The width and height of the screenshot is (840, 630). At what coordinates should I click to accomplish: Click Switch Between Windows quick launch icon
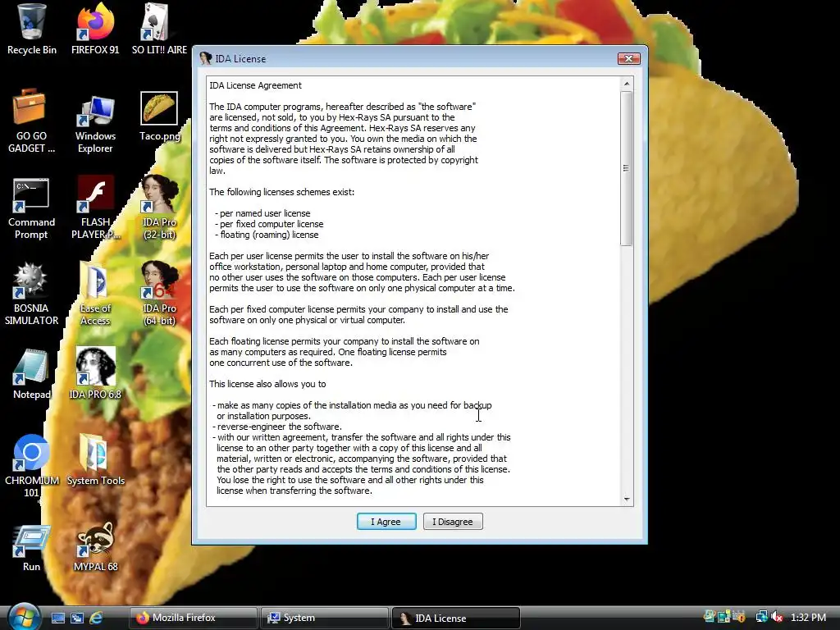pos(76,618)
